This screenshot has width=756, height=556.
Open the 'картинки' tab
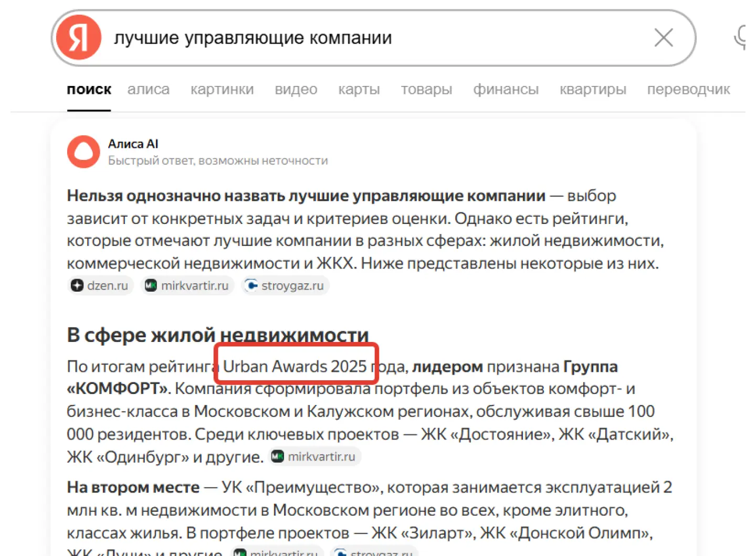coord(222,90)
